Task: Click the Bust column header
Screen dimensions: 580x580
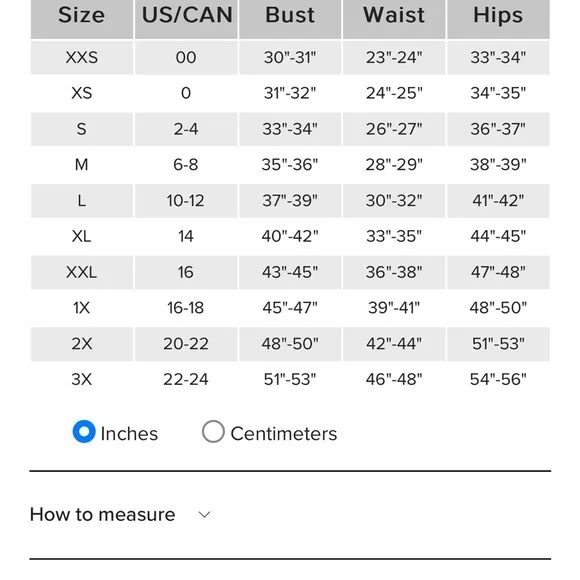Action: tap(290, 17)
